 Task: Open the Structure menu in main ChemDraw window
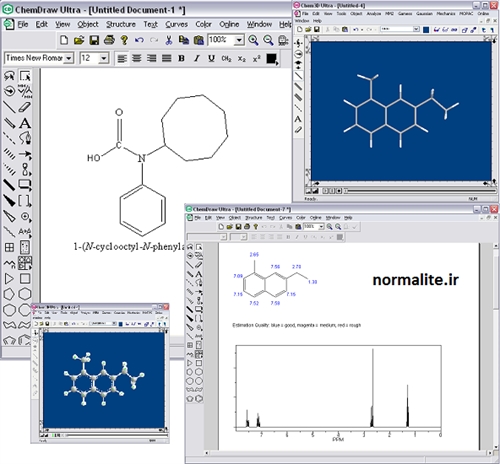tap(121, 24)
